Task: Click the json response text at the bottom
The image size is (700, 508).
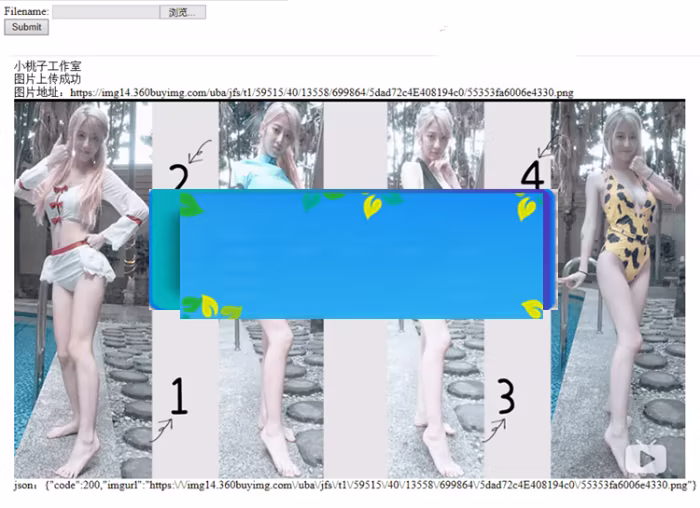Action: 355,485
